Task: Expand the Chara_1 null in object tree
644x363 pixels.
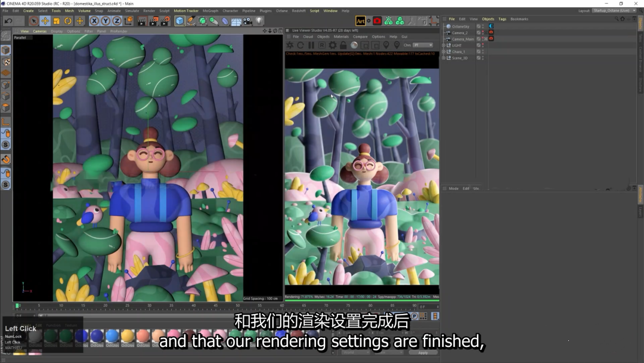Action: 444,52
